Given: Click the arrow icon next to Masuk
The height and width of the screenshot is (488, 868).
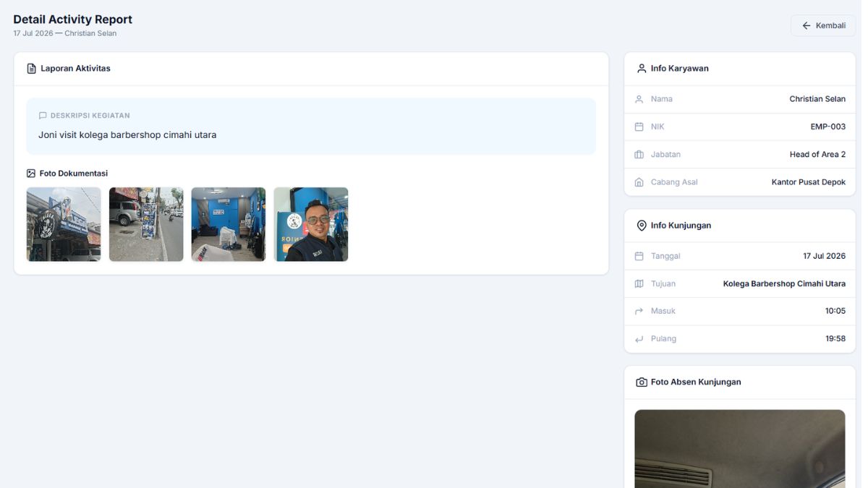Looking at the screenshot, I should tap(639, 312).
